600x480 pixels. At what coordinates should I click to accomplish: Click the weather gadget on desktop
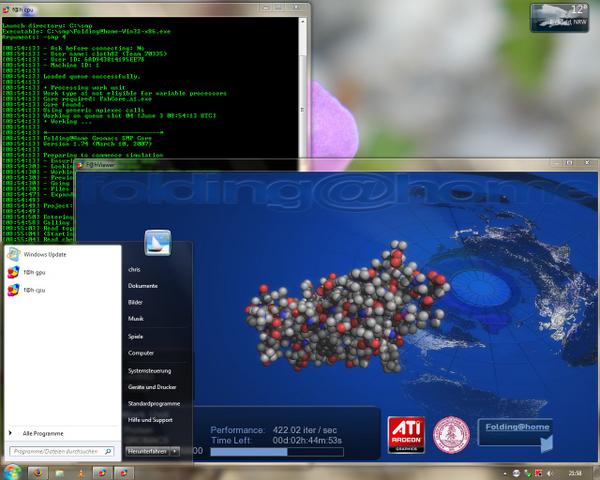[x=559, y=18]
